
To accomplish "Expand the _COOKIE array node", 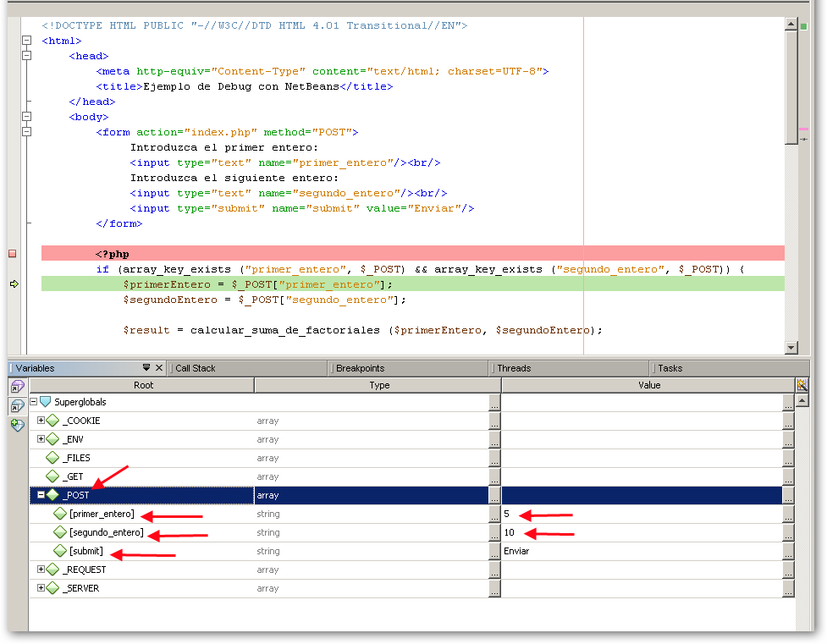I will [41, 421].
